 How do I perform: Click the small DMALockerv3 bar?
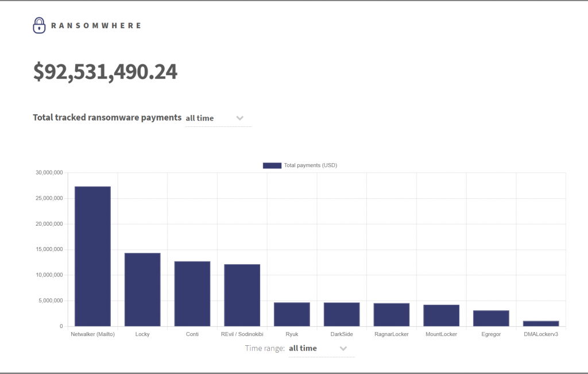[x=541, y=323]
